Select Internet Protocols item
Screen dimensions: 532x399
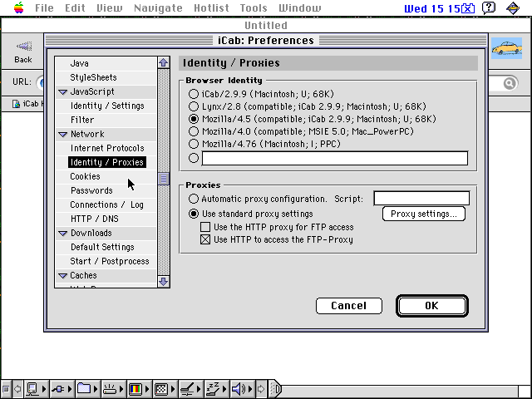[107, 148]
